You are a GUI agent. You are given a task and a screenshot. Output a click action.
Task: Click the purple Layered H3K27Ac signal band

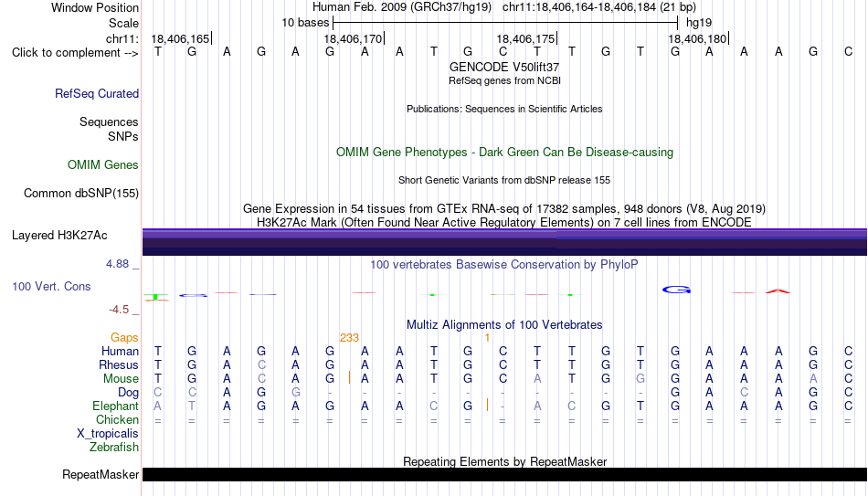click(504, 242)
